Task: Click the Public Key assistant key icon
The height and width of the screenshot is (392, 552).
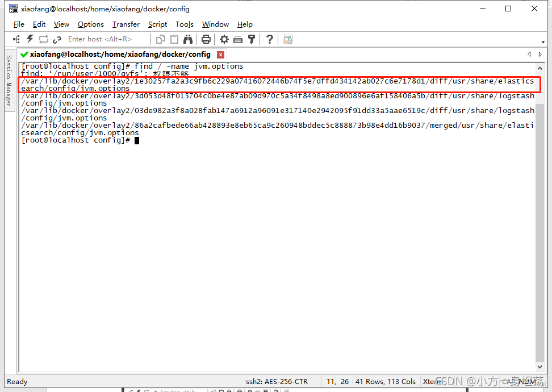Action: (252, 39)
